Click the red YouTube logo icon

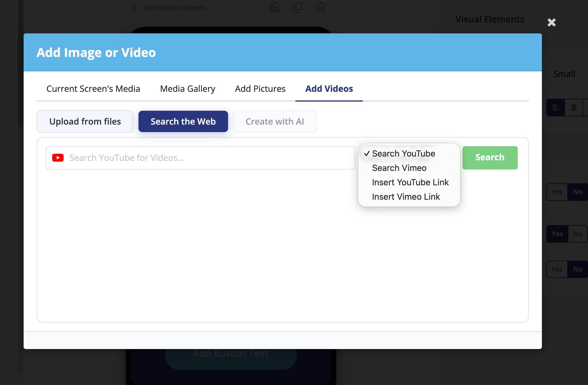[x=58, y=158]
